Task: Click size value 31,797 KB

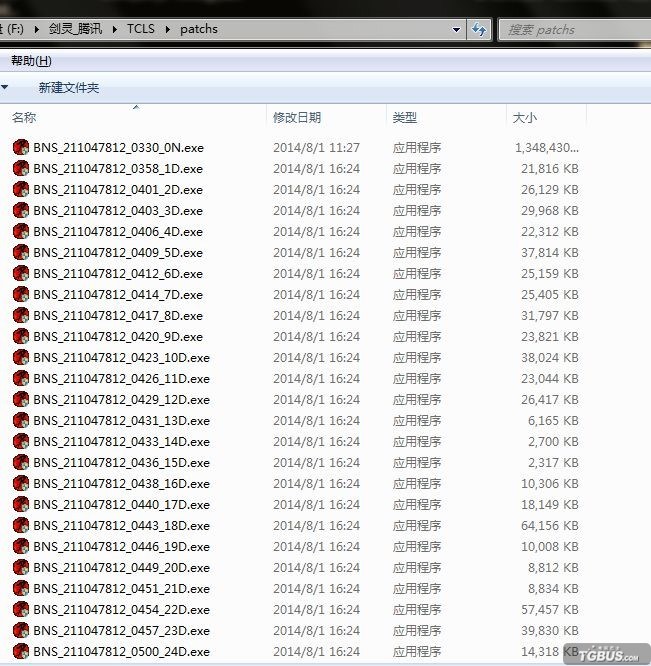Action: tap(550, 315)
